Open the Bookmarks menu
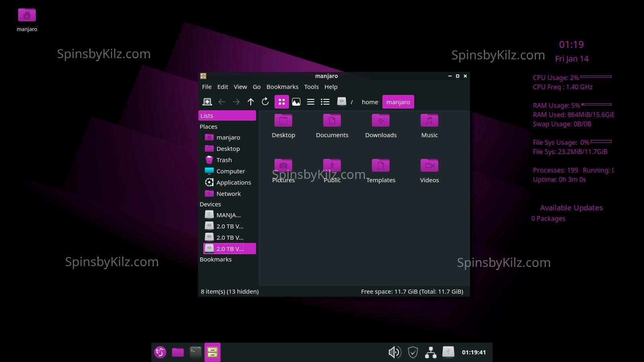Viewport: 644px width, 362px height. (x=282, y=87)
